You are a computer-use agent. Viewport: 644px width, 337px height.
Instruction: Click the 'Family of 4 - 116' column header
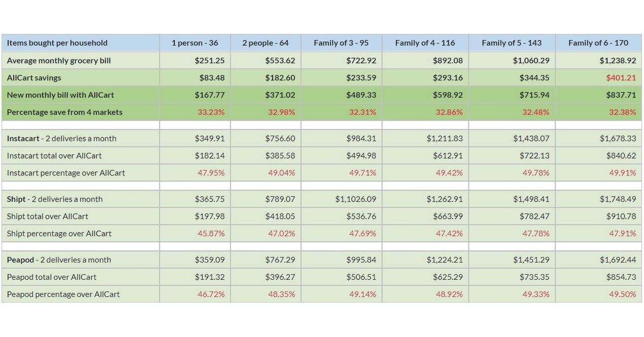pos(425,43)
